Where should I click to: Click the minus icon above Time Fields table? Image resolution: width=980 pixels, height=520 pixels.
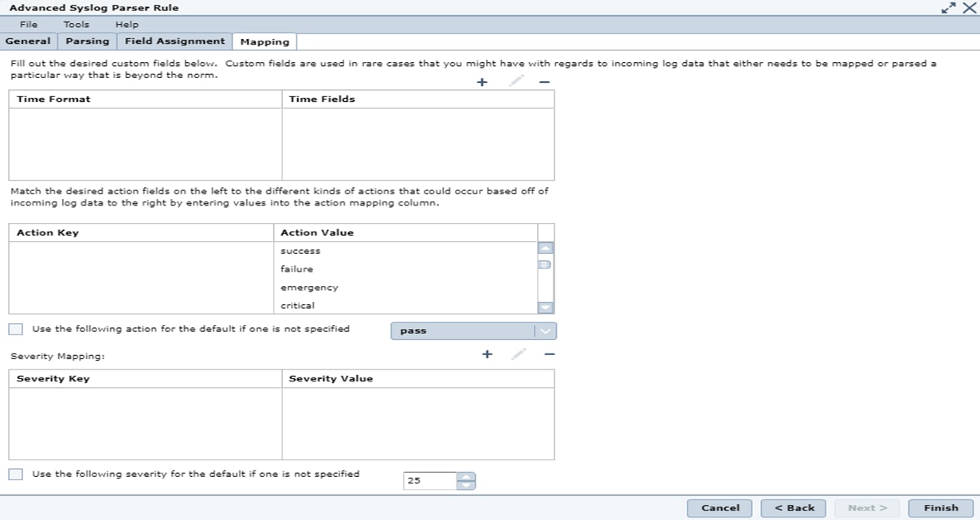click(544, 82)
